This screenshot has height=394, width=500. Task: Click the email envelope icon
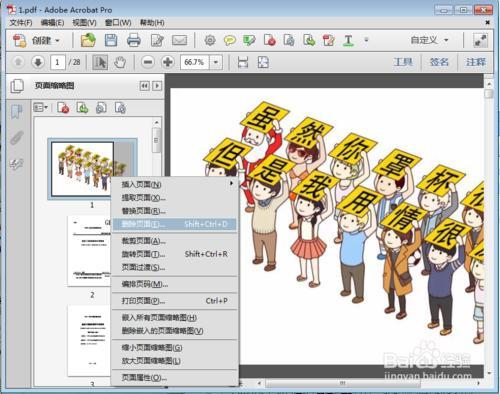coord(179,40)
